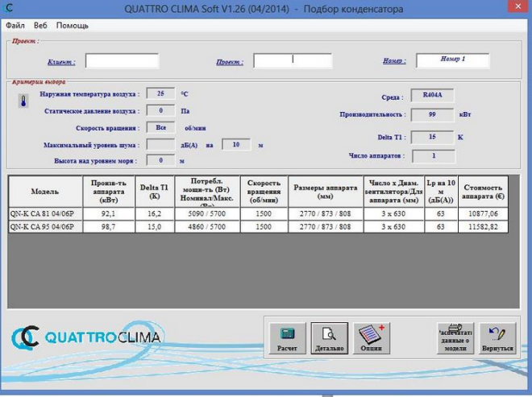The image size is (532, 397).
Task: Open the Опции options button
Action: tap(371, 339)
